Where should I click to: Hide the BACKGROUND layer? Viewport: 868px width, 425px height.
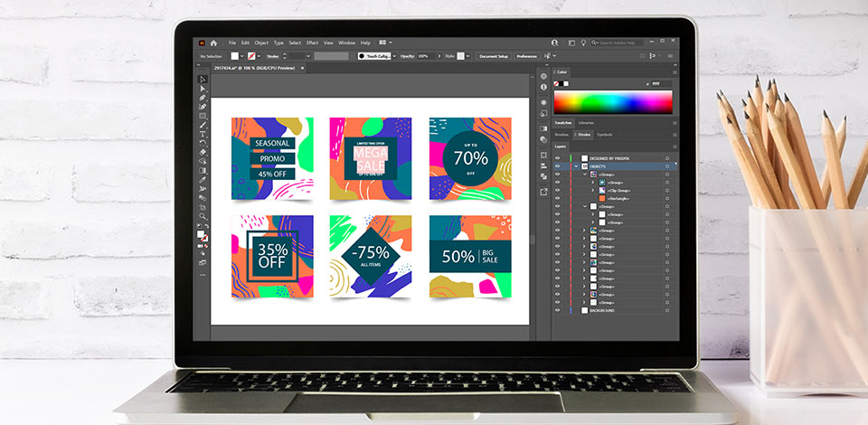[558, 310]
